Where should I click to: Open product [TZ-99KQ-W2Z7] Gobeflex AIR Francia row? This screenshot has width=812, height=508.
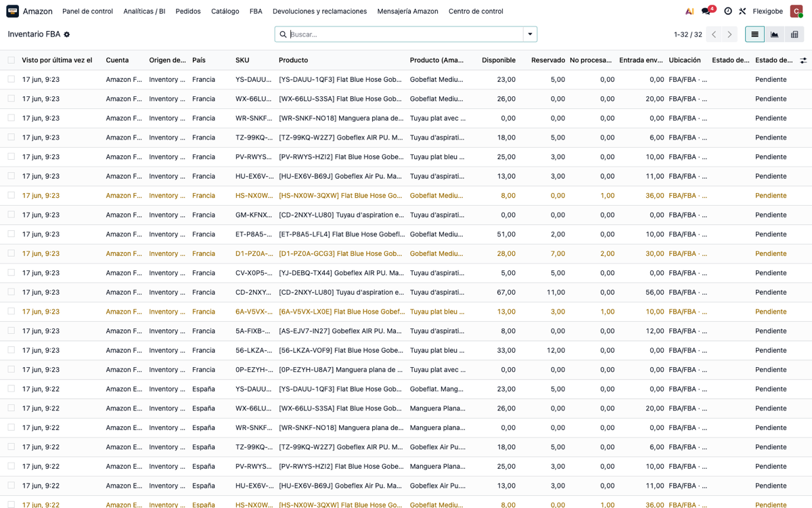pos(342,137)
